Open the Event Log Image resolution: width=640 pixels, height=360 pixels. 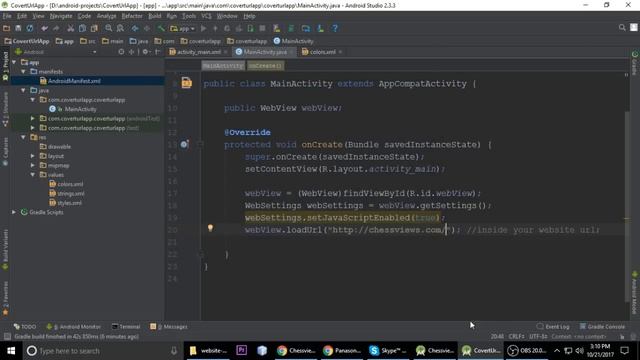point(553,327)
